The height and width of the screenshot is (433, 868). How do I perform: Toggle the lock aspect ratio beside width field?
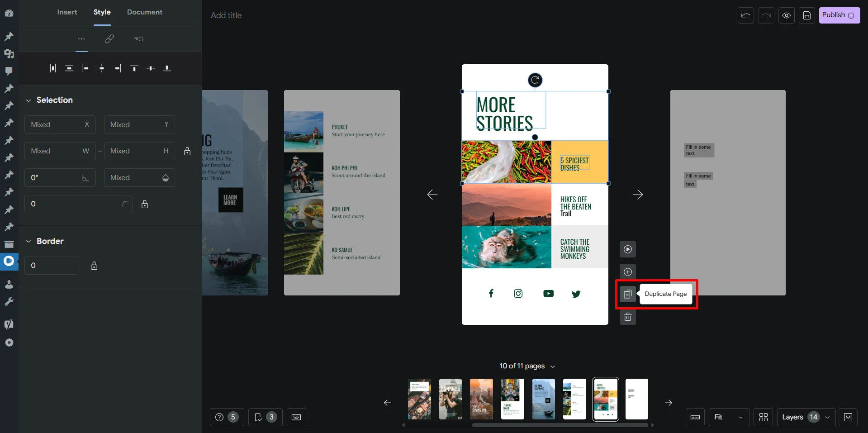pos(187,151)
